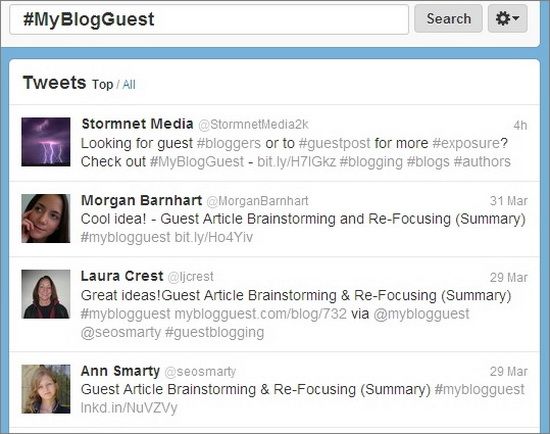Open the 31 Mar tweet timestamp
This screenshot has height=434, width=550.
pyautogui.click(x=509, y=201)
